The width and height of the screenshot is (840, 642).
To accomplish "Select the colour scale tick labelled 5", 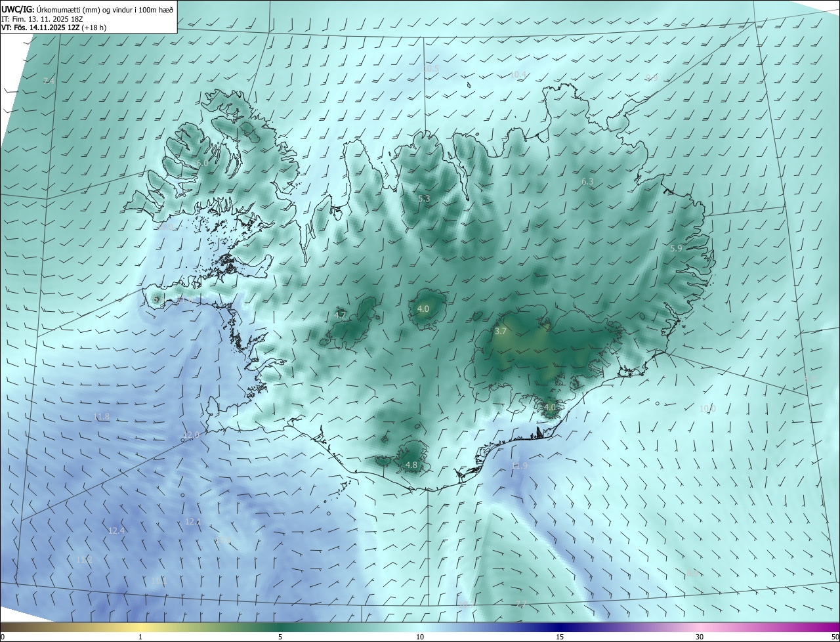I will [x=280, y=637].
